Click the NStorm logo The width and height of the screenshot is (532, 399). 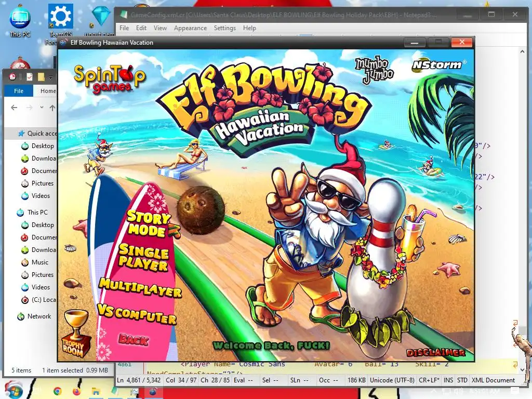coord(439,65)
